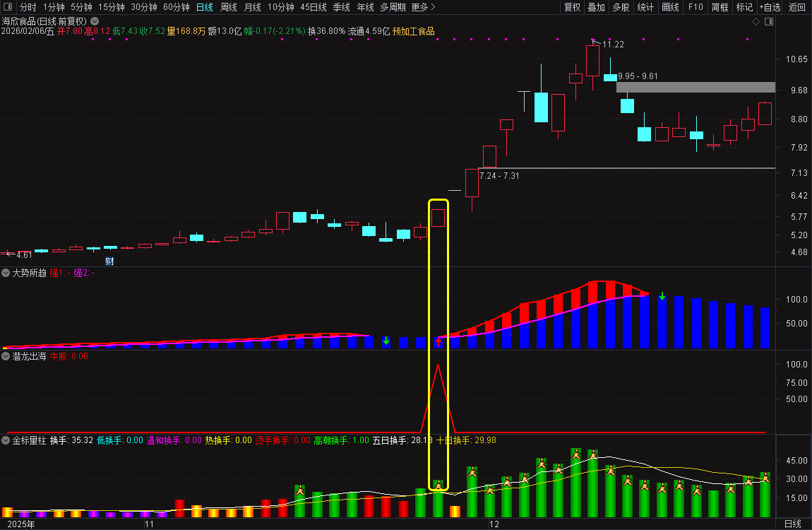Expand the 更多 periods menu

point(423,7)
